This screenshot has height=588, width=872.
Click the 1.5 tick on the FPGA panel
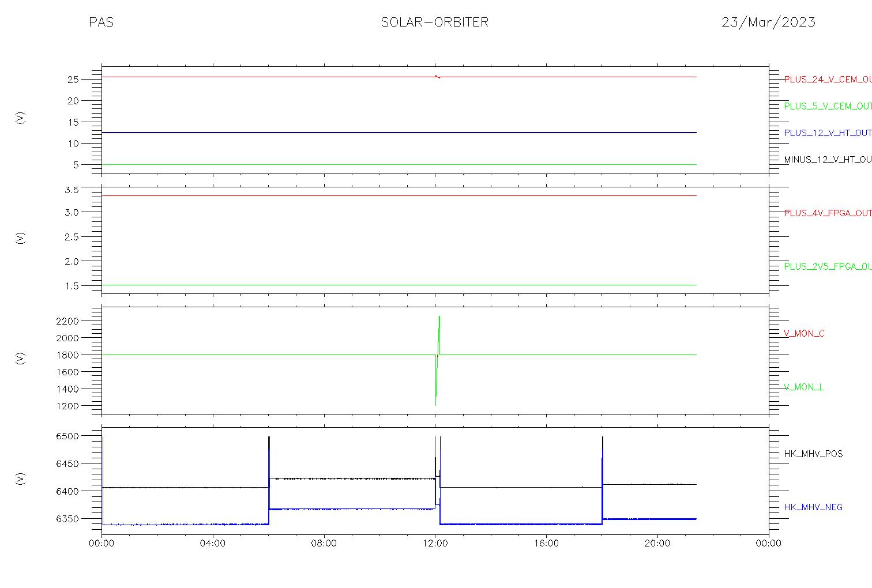coord(72,286)
